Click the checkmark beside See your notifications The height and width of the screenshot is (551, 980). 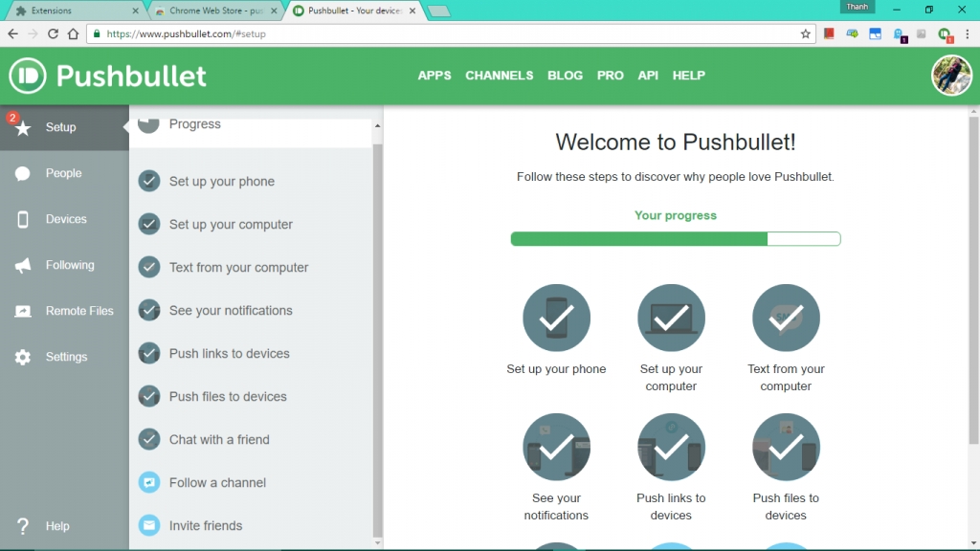tap(149, 311)
